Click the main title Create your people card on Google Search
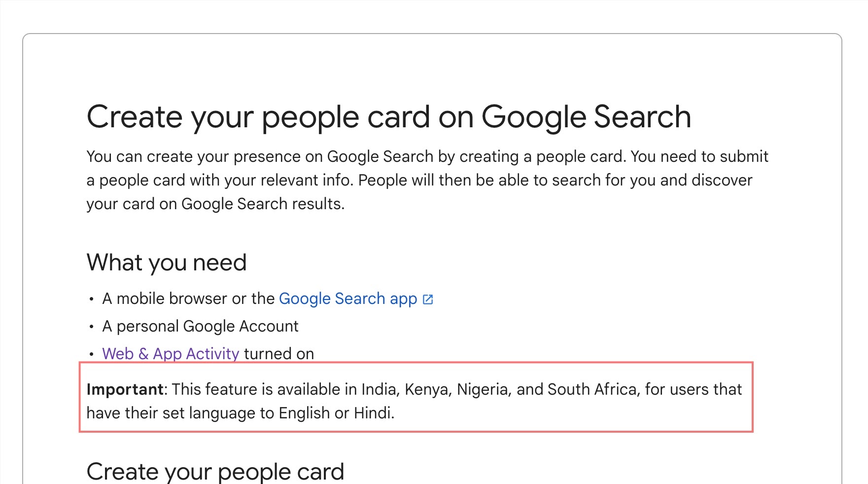868x484 pixels. click(389, 117)
